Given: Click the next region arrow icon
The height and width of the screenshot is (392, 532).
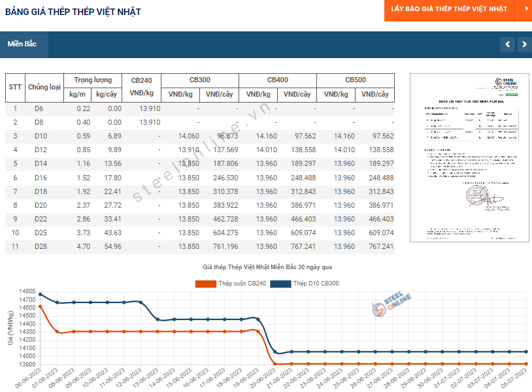Looking at the screenshot, I should (525, 44).
